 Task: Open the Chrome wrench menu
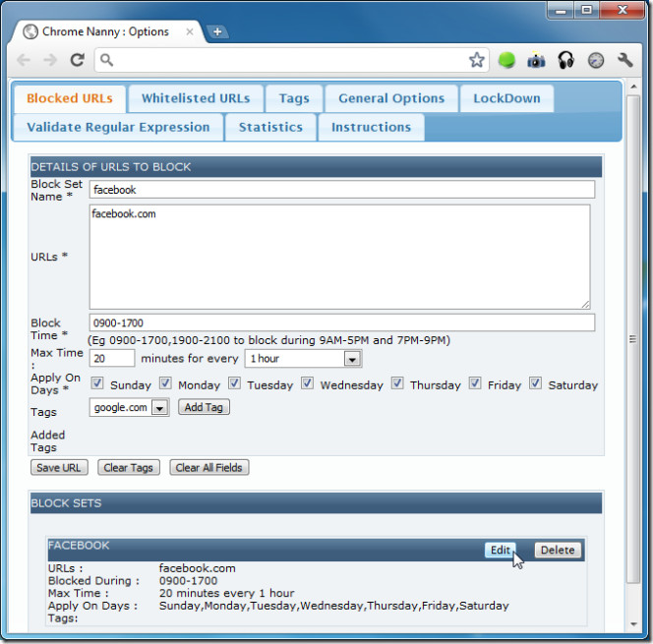pos(625,60)
